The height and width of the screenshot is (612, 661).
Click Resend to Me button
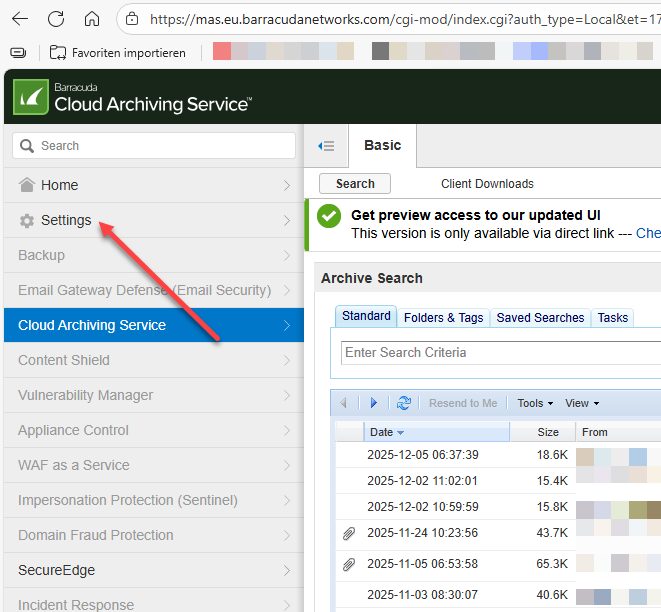click(x=463, y=403)
